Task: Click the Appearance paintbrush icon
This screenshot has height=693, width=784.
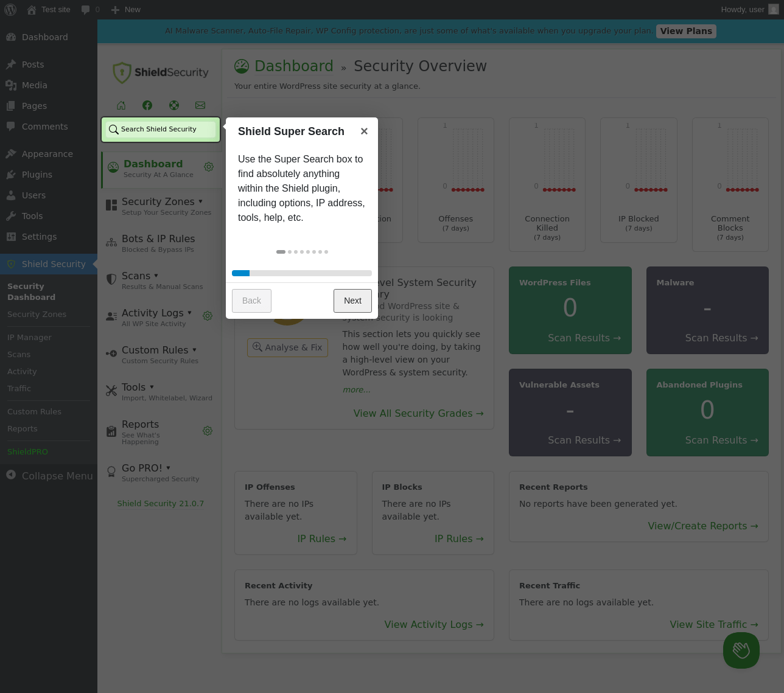Action: tap(11, 154)
